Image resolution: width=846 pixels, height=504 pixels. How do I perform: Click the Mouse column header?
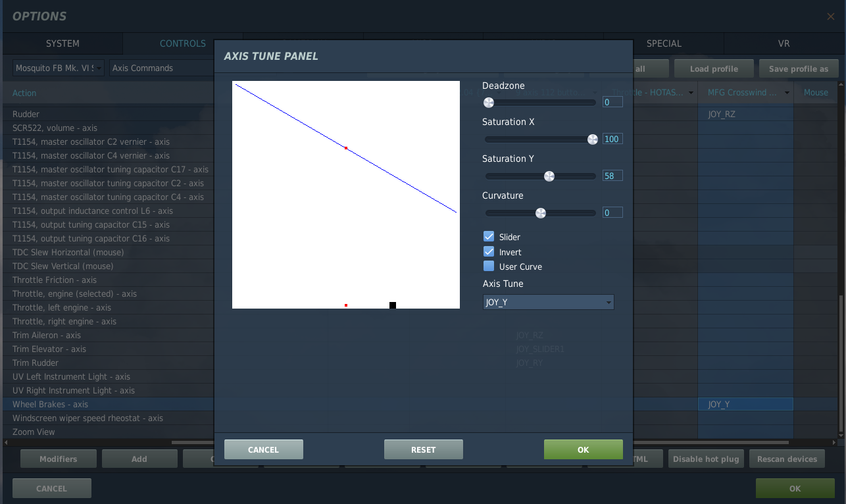pos(816,93)
